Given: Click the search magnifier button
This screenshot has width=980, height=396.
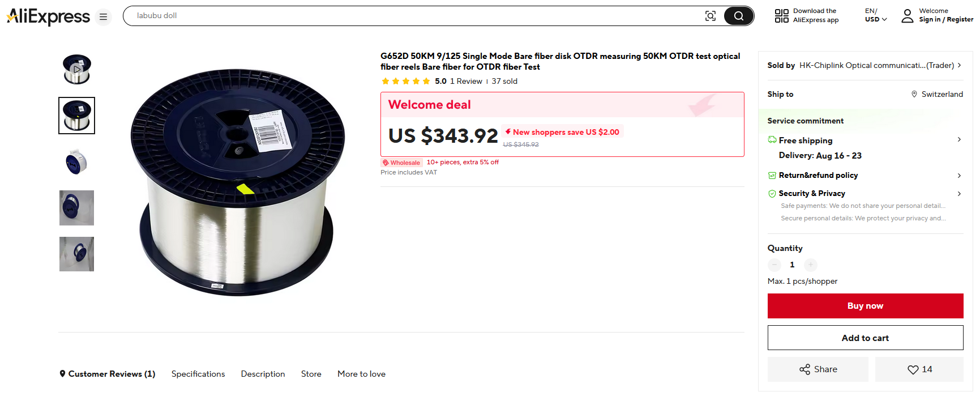Looking at the screenshot, I should pyautogui.click(x=738, y=16).
